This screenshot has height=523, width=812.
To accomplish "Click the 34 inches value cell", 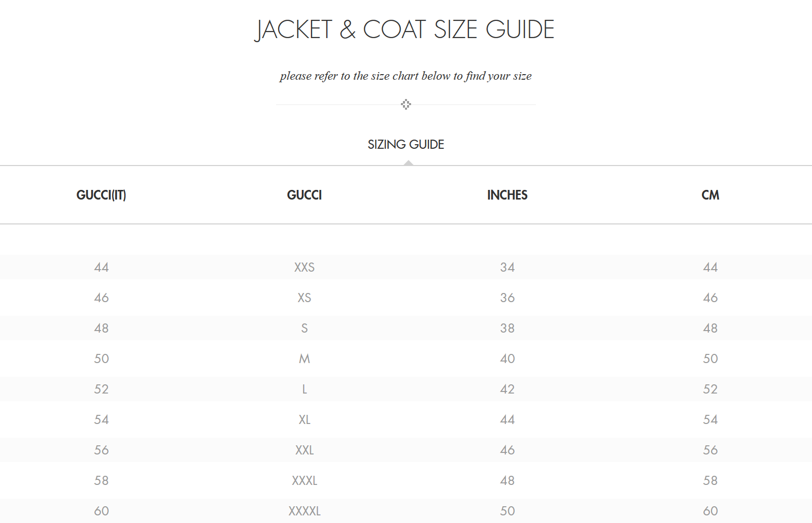I will [x=507, y=267].
